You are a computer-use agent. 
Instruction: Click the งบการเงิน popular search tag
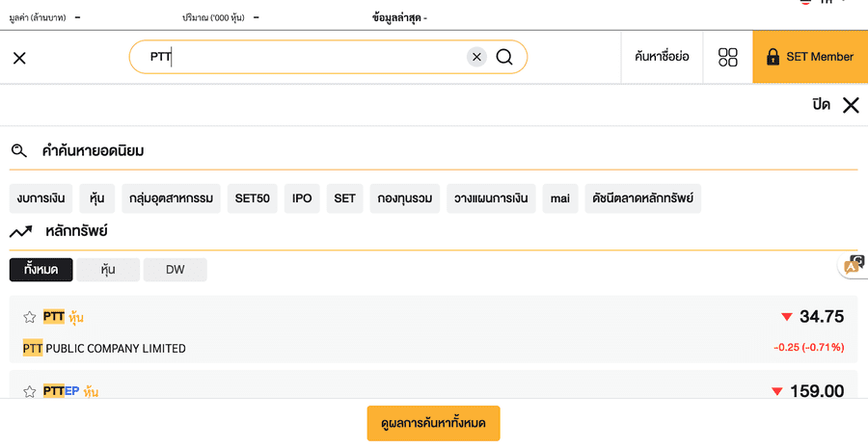click(41, 198)
